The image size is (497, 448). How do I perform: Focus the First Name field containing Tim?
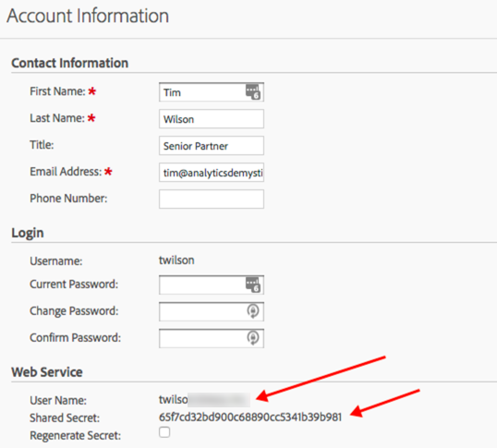click(x=212, y=92)
